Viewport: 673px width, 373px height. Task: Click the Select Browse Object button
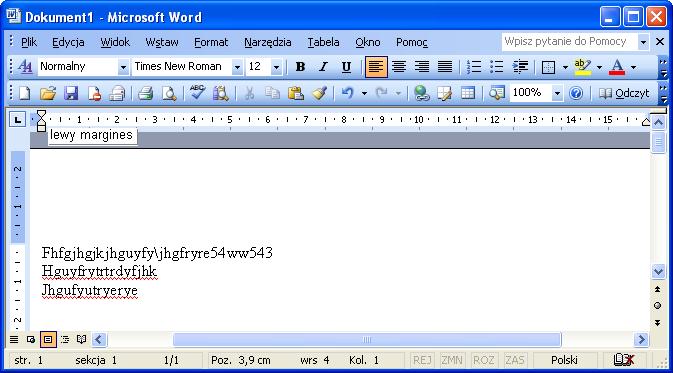[x=657, y=306]
